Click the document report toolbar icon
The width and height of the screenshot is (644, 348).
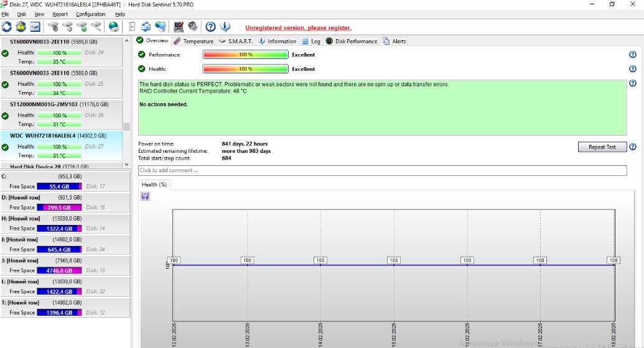pos(132,27)
